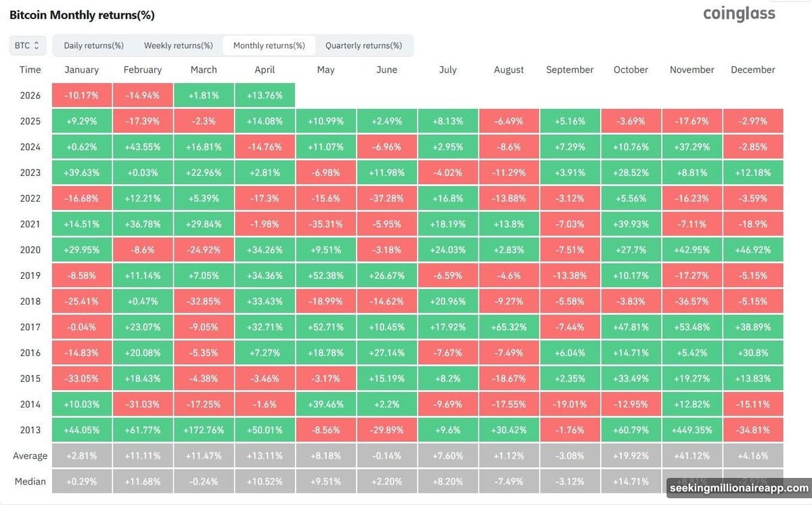The width and height of the screenshot is (812, 505).
Task: Open the BTC coin selector dropdown
Action: 27,45
